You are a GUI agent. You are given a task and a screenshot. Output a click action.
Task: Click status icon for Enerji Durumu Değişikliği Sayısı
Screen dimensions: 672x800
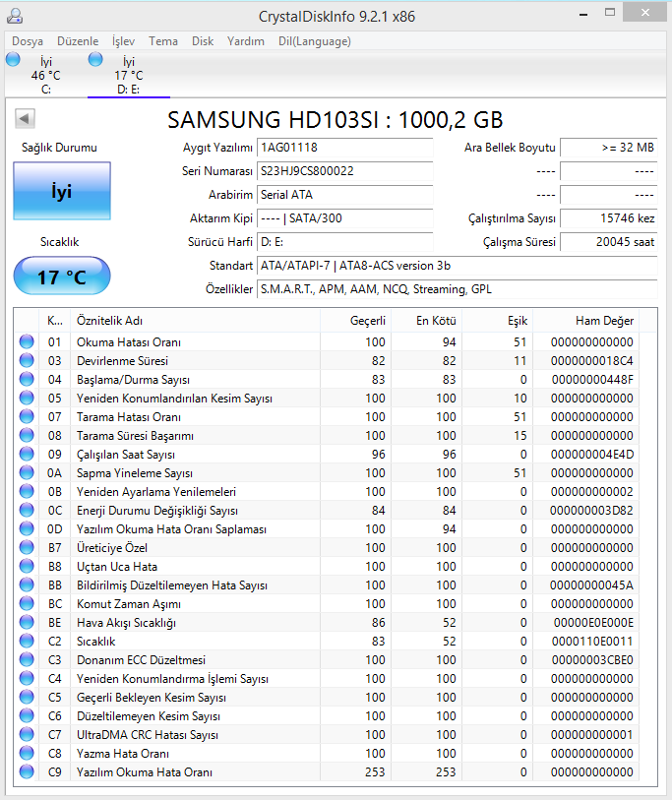tap(27, 510)
